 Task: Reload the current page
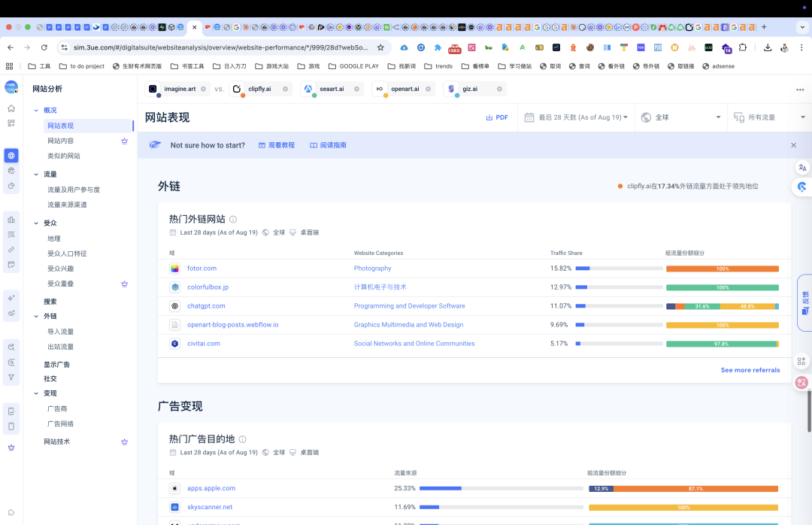(x=44, y=47)
